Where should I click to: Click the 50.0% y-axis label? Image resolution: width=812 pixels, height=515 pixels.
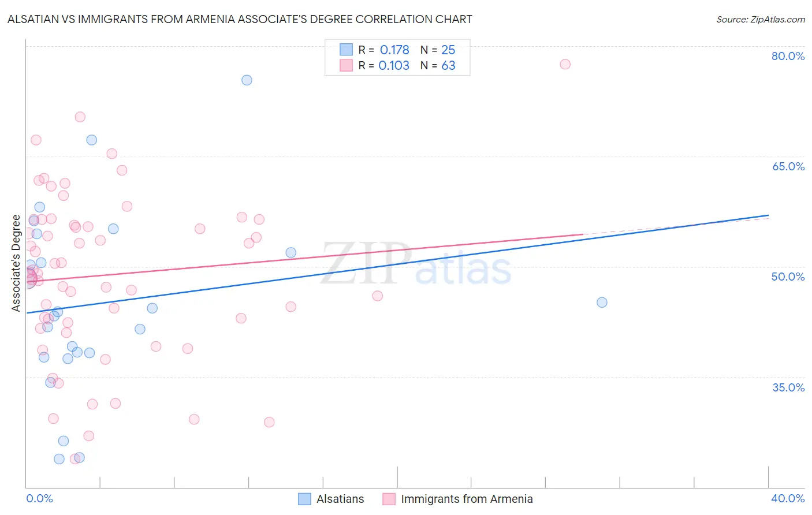788,277
